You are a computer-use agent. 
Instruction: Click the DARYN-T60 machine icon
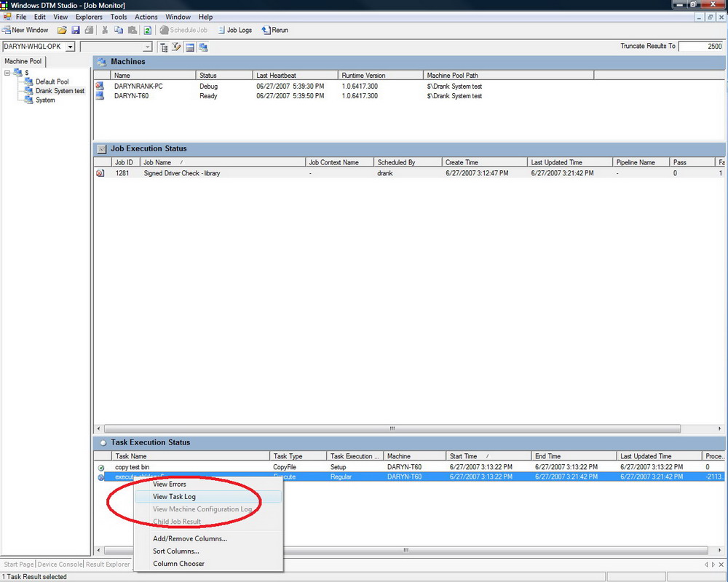click(x=100, y=95)
